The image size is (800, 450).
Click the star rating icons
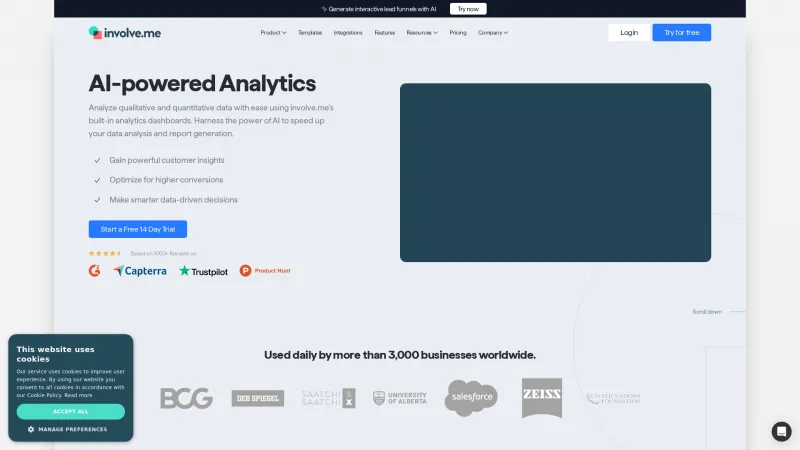pos(105,253)
